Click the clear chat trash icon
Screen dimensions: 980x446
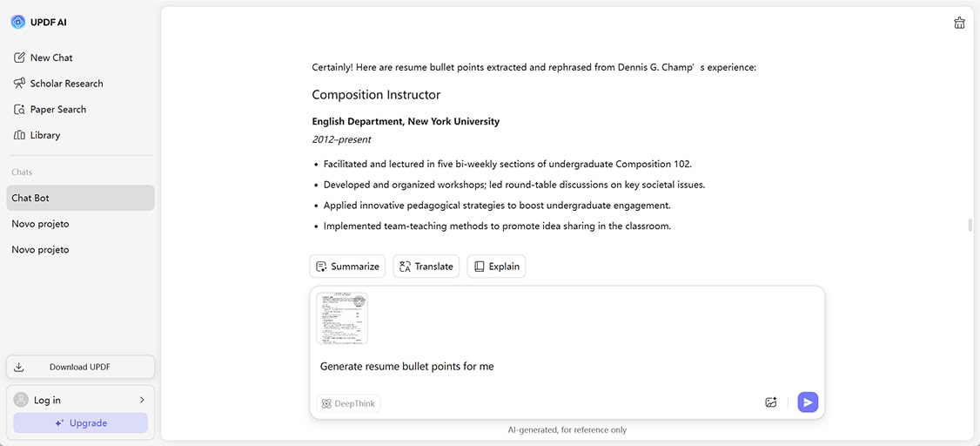coord(959,24)
